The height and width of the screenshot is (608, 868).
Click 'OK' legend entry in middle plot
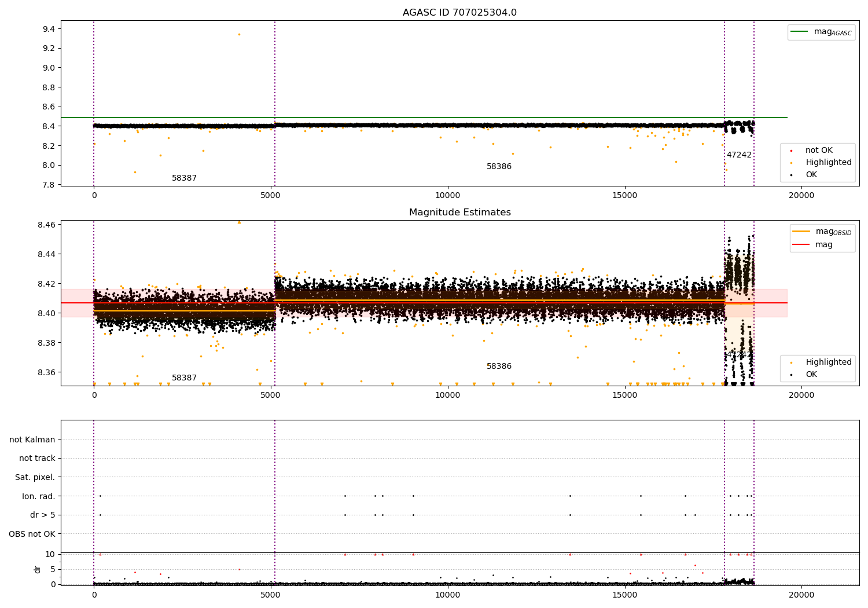(811, 375)
